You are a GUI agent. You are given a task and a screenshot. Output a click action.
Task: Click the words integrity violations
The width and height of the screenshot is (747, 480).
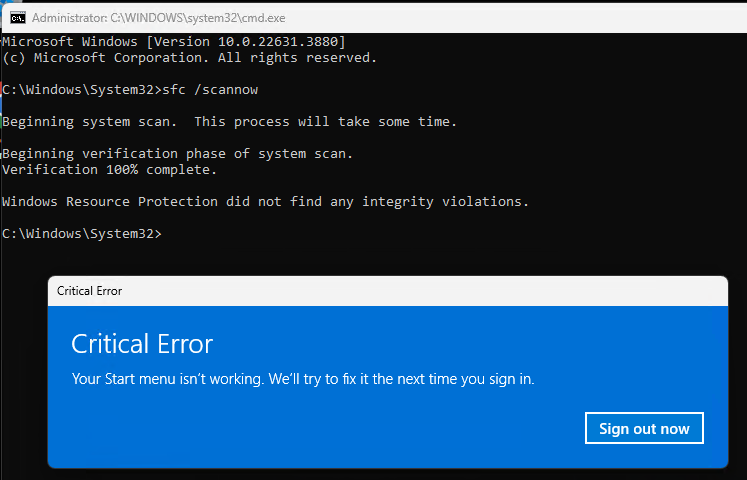[445, 201]
